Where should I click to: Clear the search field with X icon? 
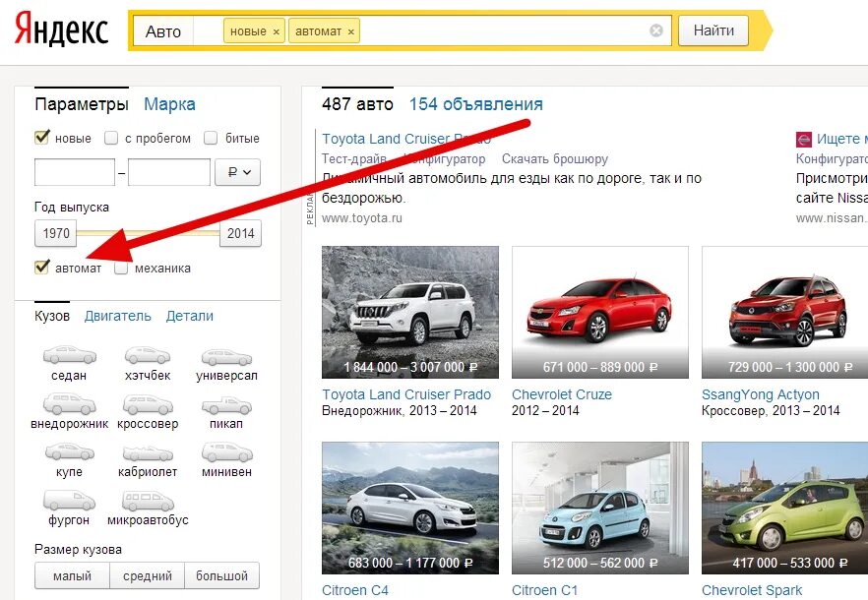click(x=656, y=30)
